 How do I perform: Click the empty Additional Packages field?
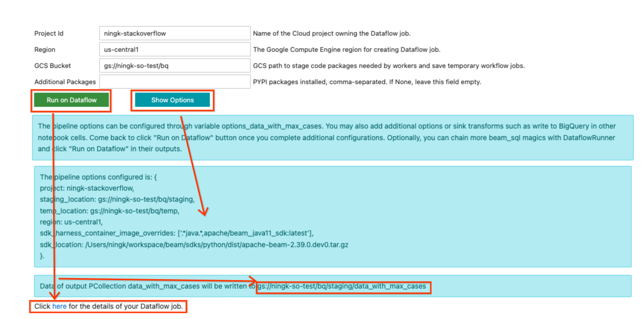click(174, 81)
